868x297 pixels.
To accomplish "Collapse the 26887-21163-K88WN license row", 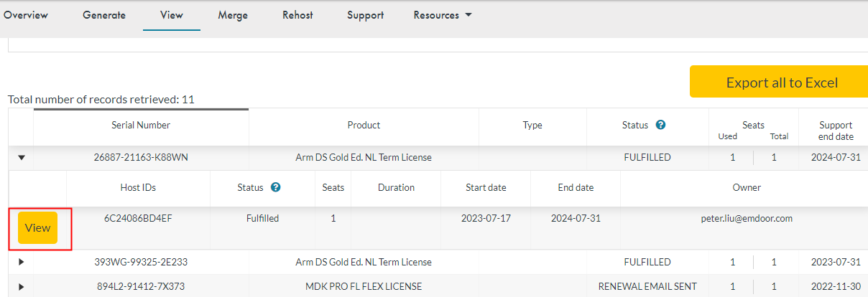I will tap(21, 157).
